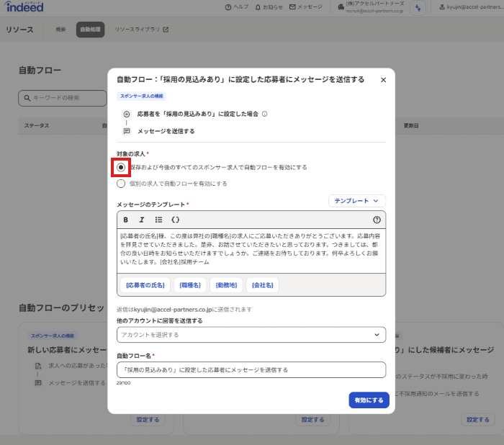Insert the {勤務地} variable chip
Viewport: 504px width, 445px height.
(226, 285)
